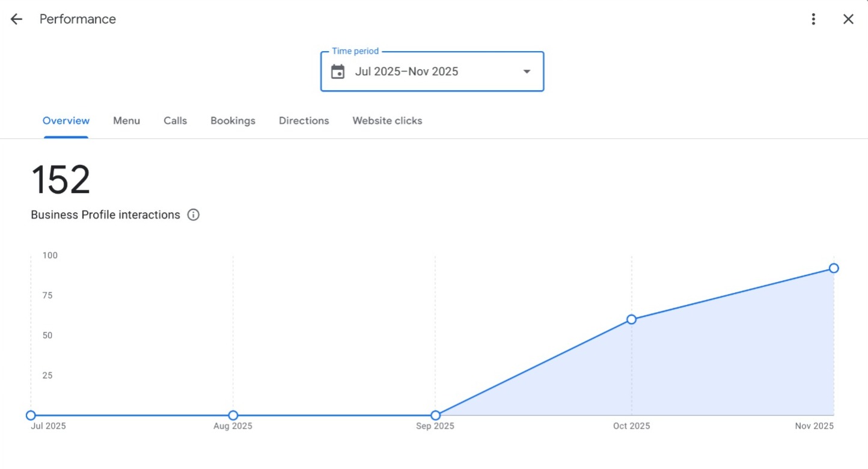Select the Overview tab
Screen dimensions: 868x469
[66, 121]
